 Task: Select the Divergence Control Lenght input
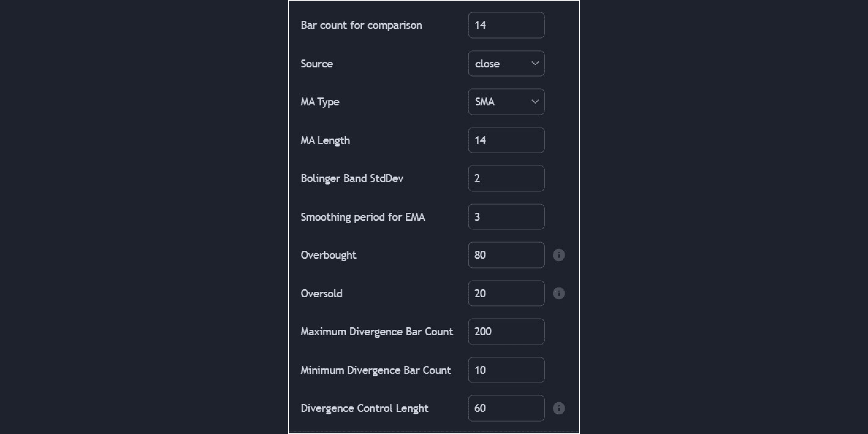click(x=506, y=408)
